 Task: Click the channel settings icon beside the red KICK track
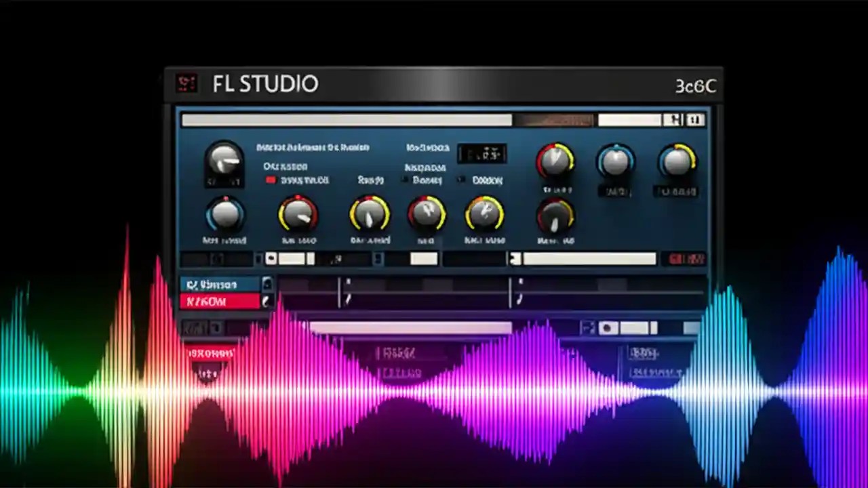point(267,302)
